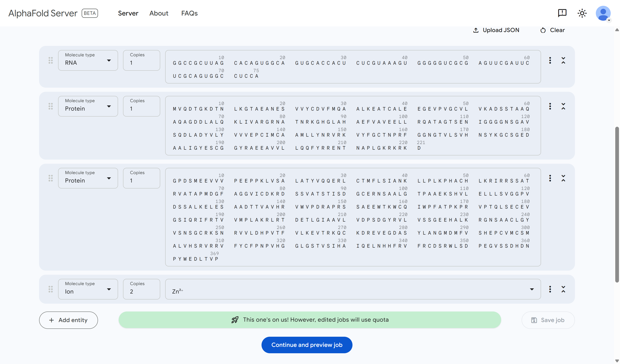Open the user account avatar menu
The width and height of the screenshot is (620, 364).
coord(603,13)
